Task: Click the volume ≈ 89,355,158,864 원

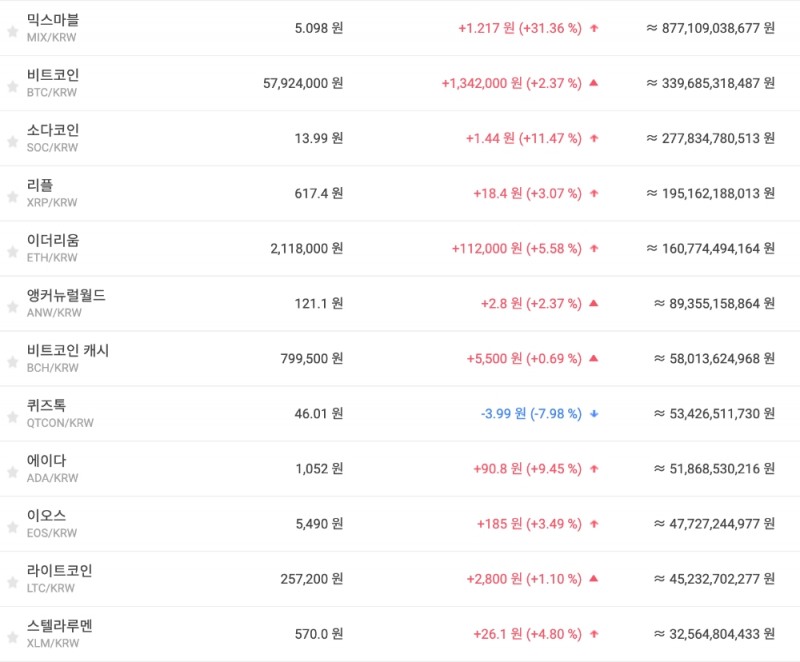Action: point(714,303)
